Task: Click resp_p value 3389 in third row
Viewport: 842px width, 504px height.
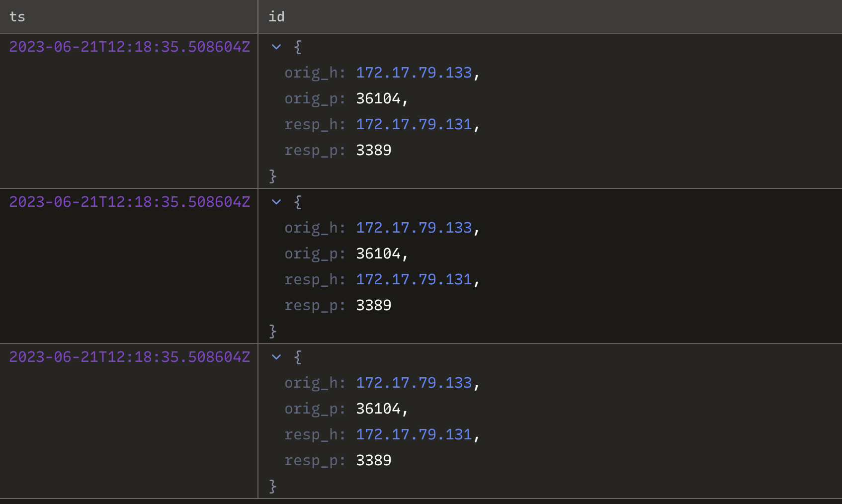Action: click(x=373, y=460)
